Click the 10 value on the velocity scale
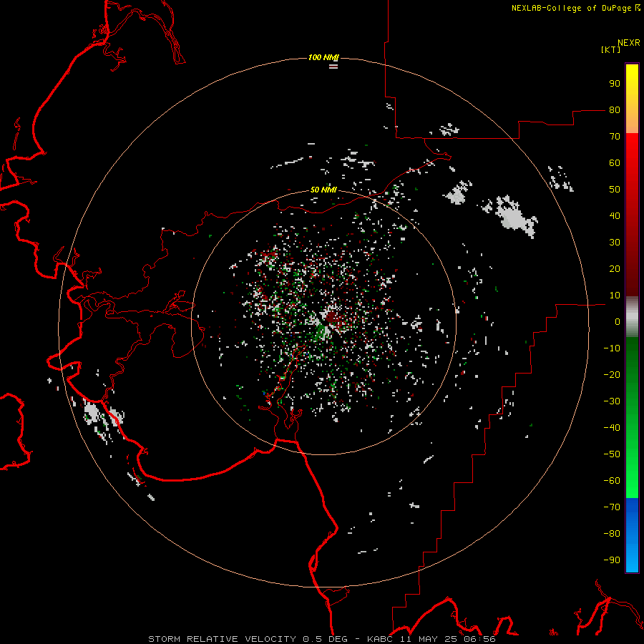The image size is (644, 644). (615, 296)
